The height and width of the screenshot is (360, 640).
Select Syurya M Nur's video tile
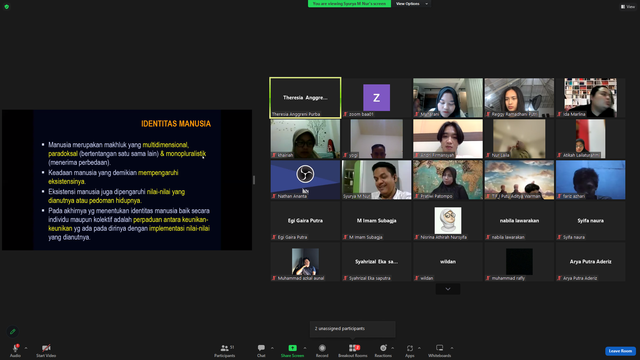[x=377, y=180]
